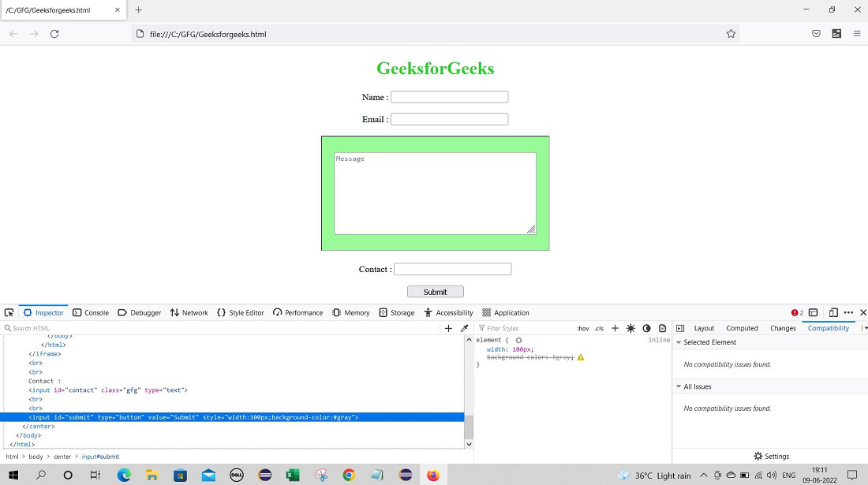Activate the element picker tool in devtools
The width and height of the screenshot is (868, 485).
point(9,313)
